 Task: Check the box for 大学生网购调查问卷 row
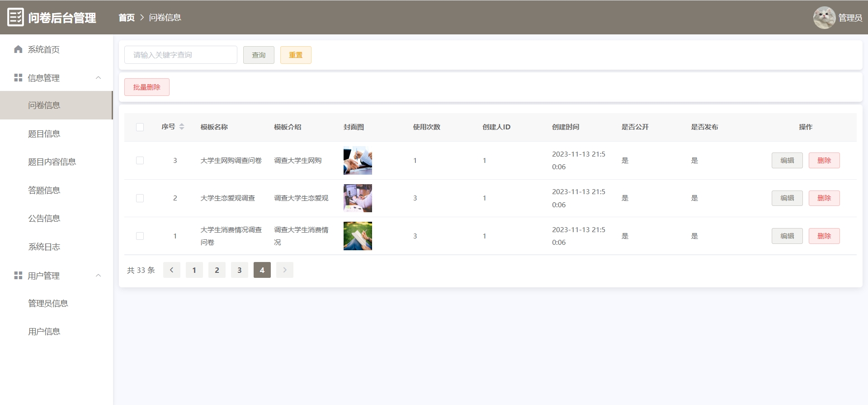(140, 161)
